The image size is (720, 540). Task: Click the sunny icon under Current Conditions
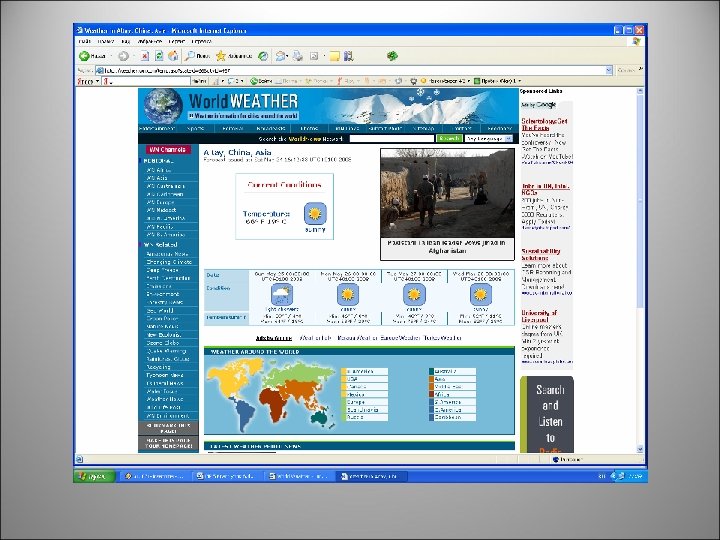(315, 214)
